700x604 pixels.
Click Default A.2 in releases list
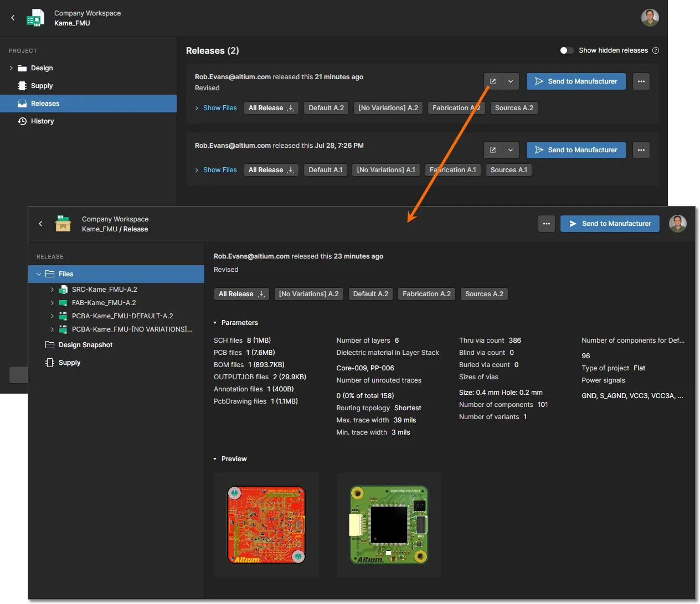[326, 108]
